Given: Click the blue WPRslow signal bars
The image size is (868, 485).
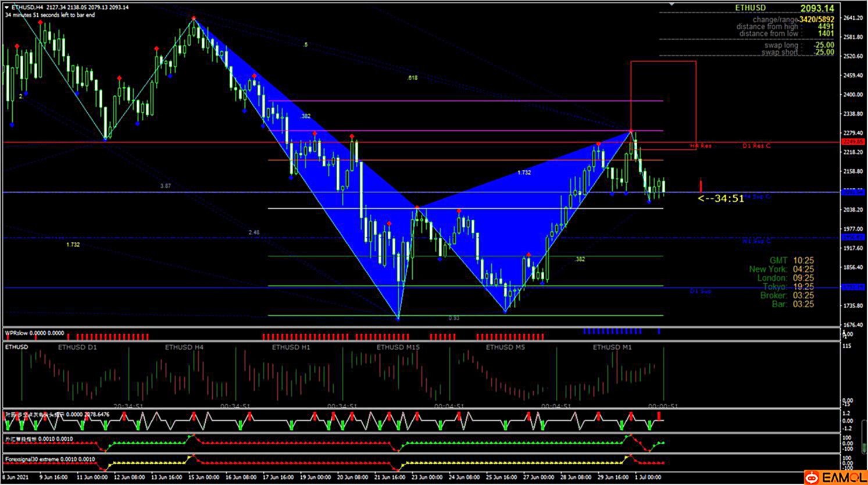Looking at the screenshot, I should [x=613, y=331].
